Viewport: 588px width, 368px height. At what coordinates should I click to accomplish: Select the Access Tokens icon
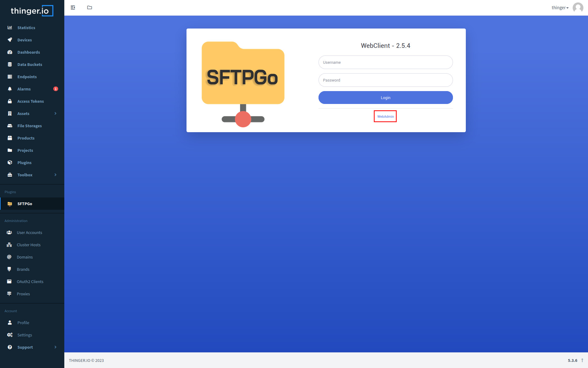pos(9,101)
